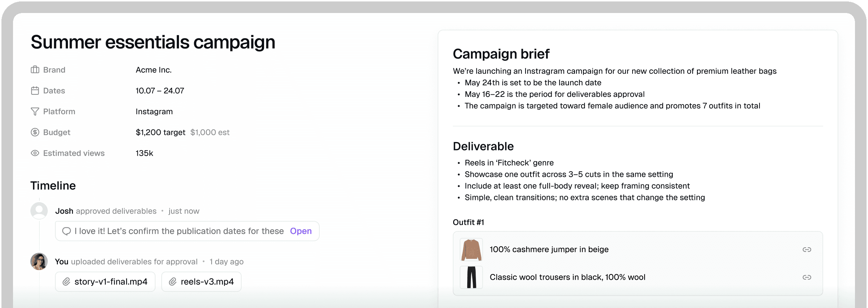868x308 pixels.
Task: Open the black wool trousers thumbnail
Action: 471,277
